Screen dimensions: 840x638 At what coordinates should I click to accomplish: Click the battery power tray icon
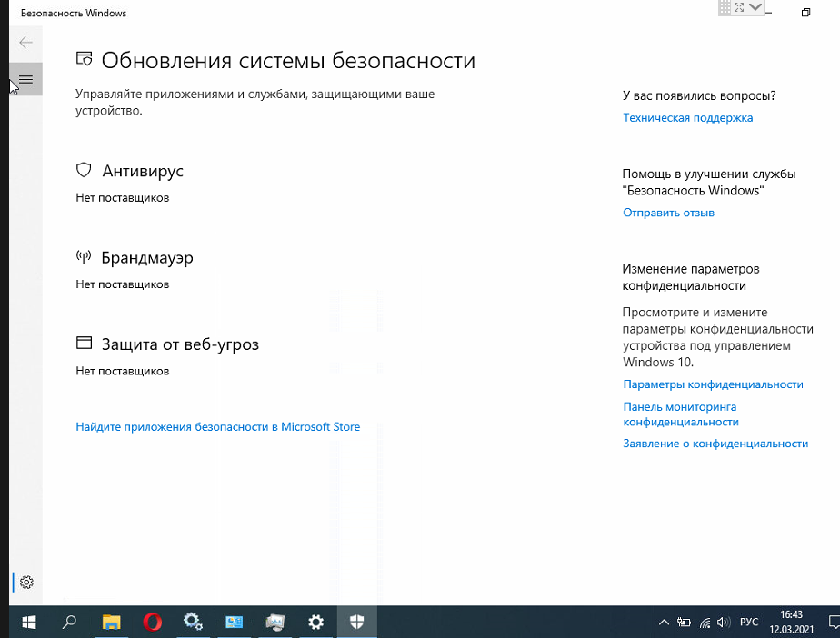[684, 623]
